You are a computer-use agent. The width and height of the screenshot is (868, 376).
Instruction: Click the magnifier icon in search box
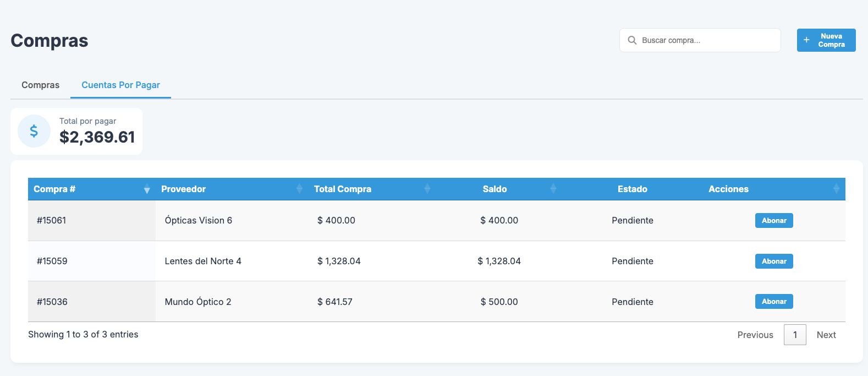click(632, 40)
